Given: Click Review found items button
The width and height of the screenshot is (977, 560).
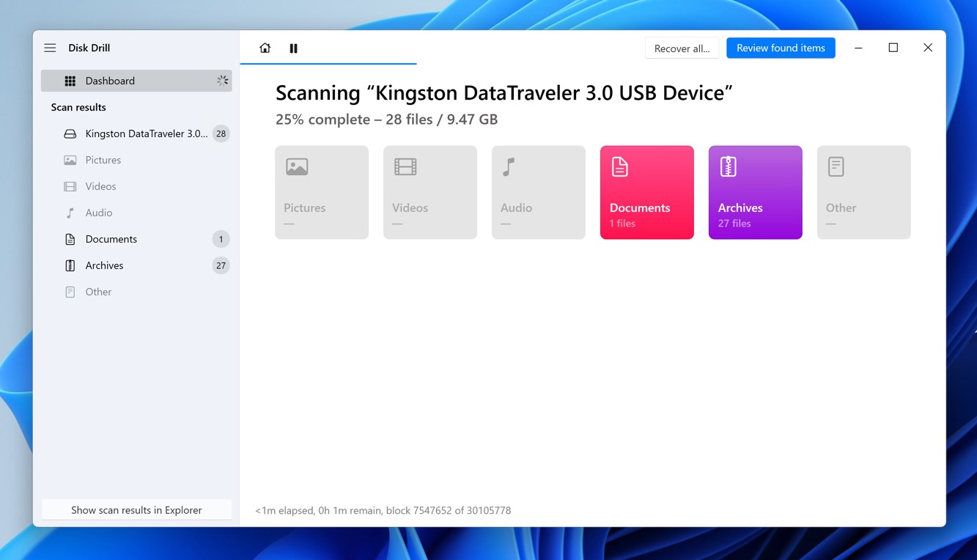Looking at the screenshot, I should 781,48.
